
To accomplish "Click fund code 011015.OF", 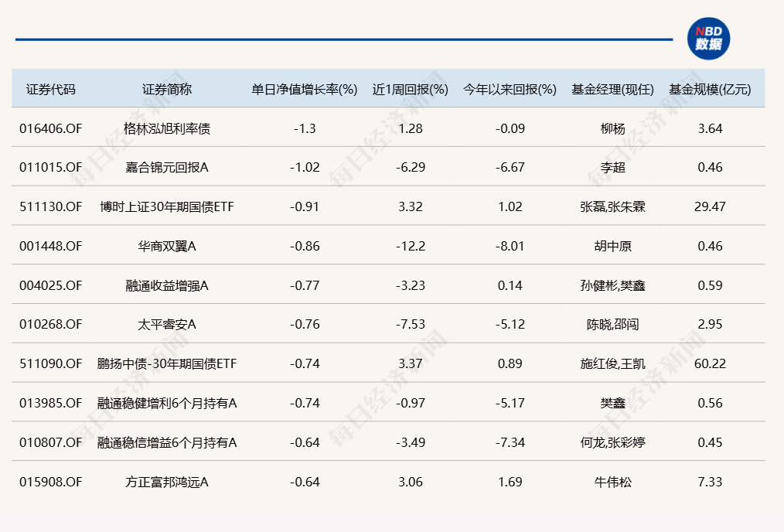I will 50,168.
